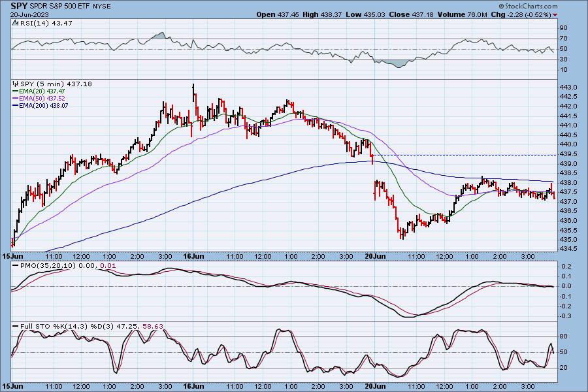Click the black line swatch before Full STO
The height and width of the screenshot is (392, 588).
click(16, 327)
